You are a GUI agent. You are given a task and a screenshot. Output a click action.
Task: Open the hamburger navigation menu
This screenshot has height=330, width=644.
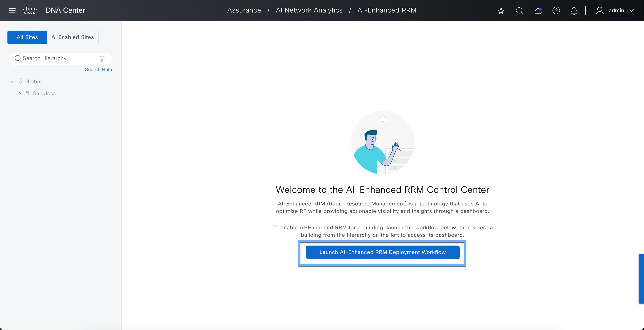point(12,10)
